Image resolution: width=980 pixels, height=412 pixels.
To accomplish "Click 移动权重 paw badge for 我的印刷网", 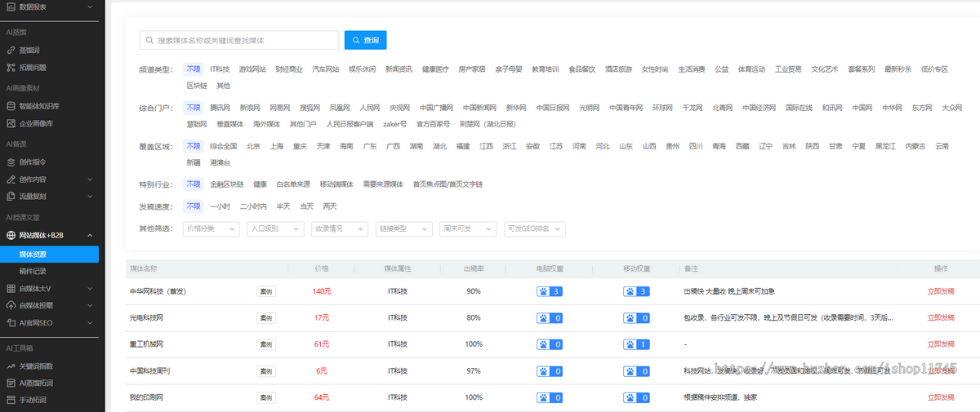I will click(637, 397).
